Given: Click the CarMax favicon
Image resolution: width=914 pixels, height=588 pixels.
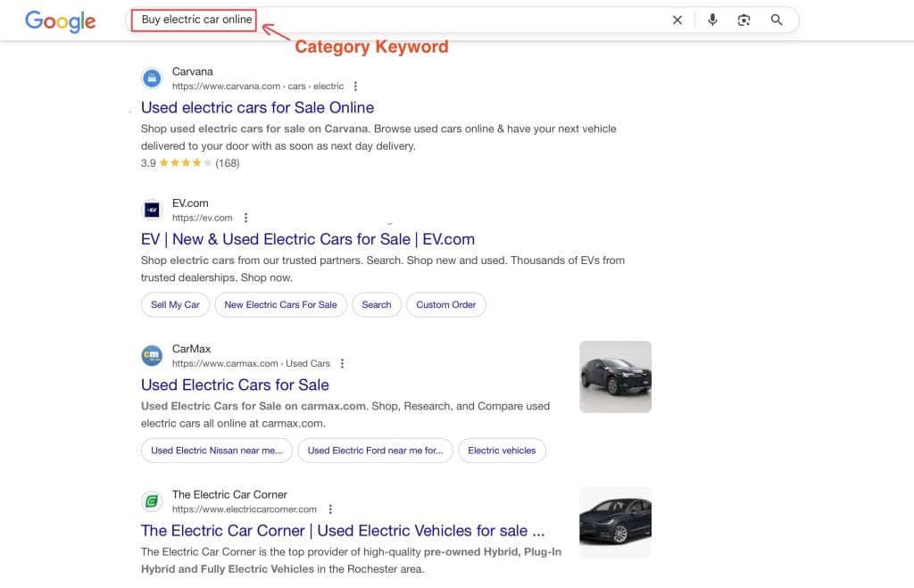Looking at the screenshot, I should [152, 355].
